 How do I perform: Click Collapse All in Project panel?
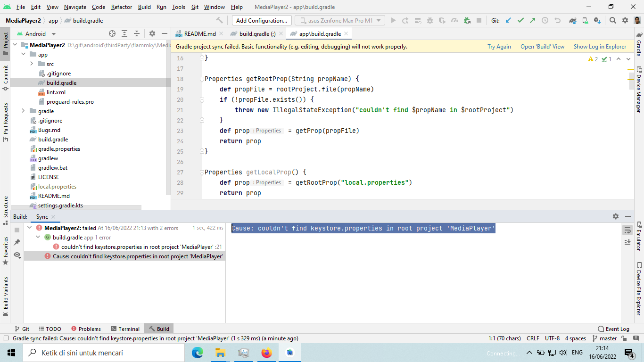137,33
